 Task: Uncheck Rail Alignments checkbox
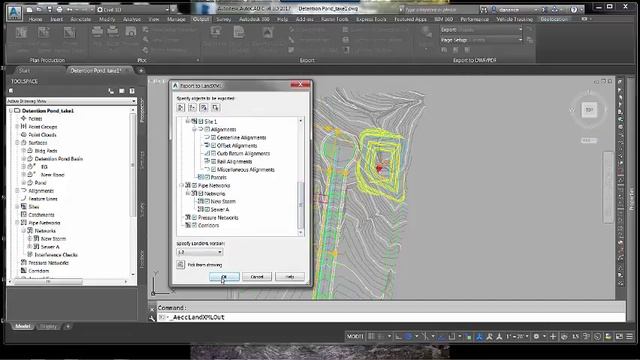(x=213, y=162)
